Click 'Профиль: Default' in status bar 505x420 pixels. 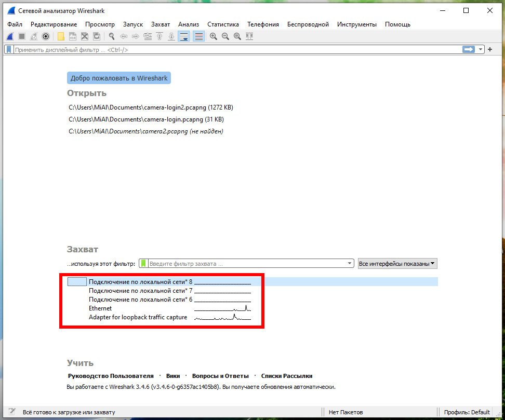[467, 412]
